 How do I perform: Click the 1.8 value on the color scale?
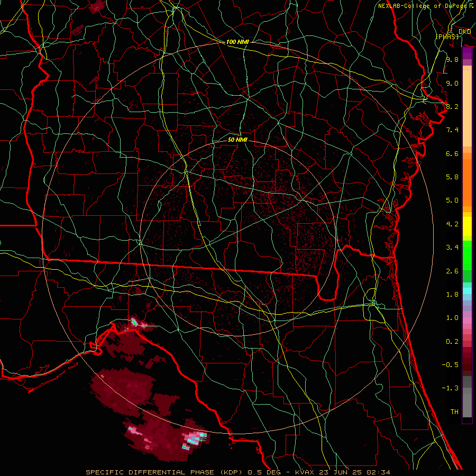(452, 295)
